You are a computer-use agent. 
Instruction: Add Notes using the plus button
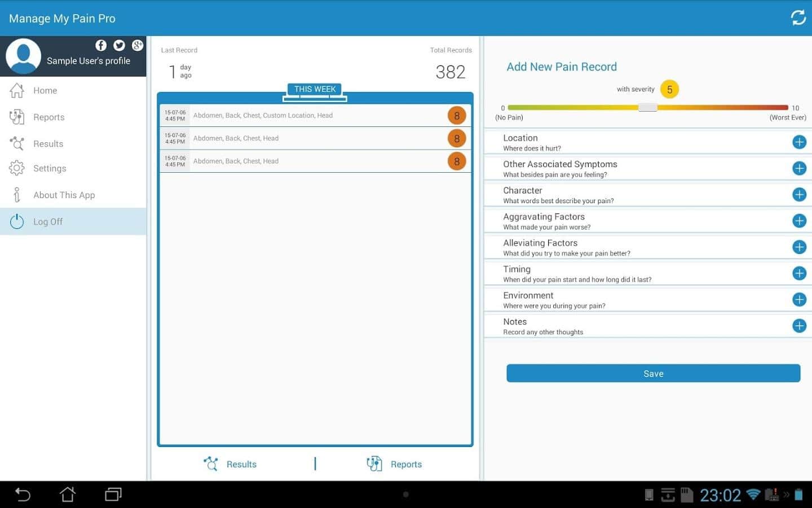pyautogui.click(x=799, y=326)
